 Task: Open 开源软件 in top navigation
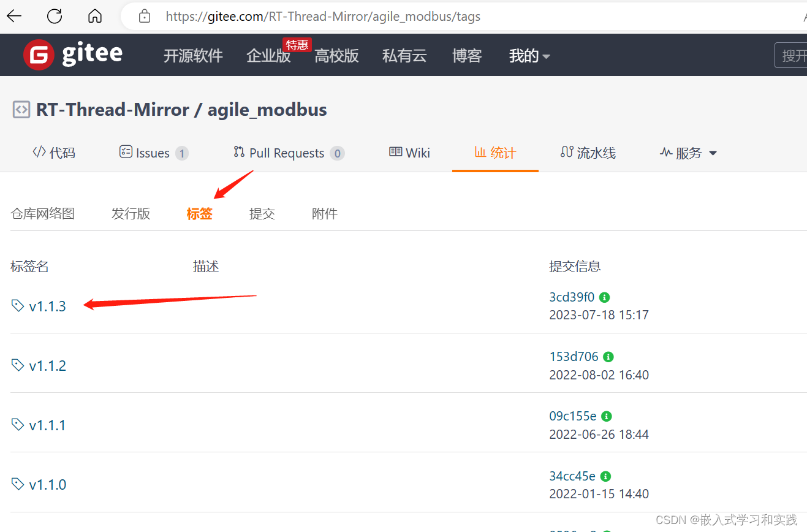point(193,56)
